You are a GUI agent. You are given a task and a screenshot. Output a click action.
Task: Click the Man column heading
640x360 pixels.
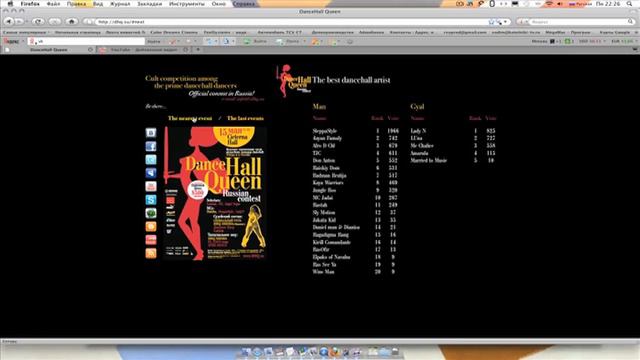click(x=319, y=107)
